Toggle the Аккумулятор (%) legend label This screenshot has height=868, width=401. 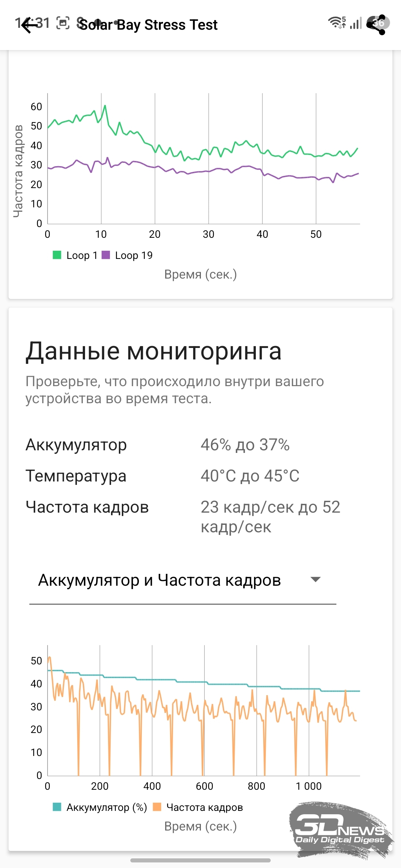[x=107, y=807]
